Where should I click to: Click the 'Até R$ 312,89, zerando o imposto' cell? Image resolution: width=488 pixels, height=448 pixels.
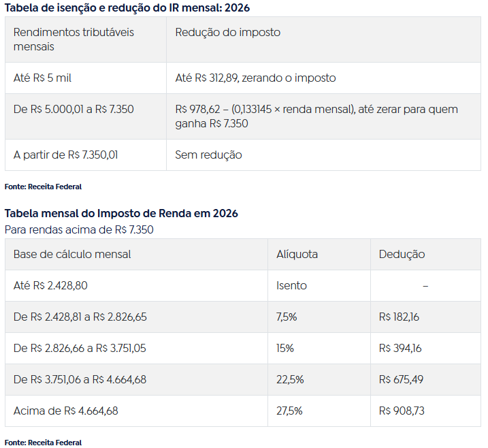coord(255,78)
